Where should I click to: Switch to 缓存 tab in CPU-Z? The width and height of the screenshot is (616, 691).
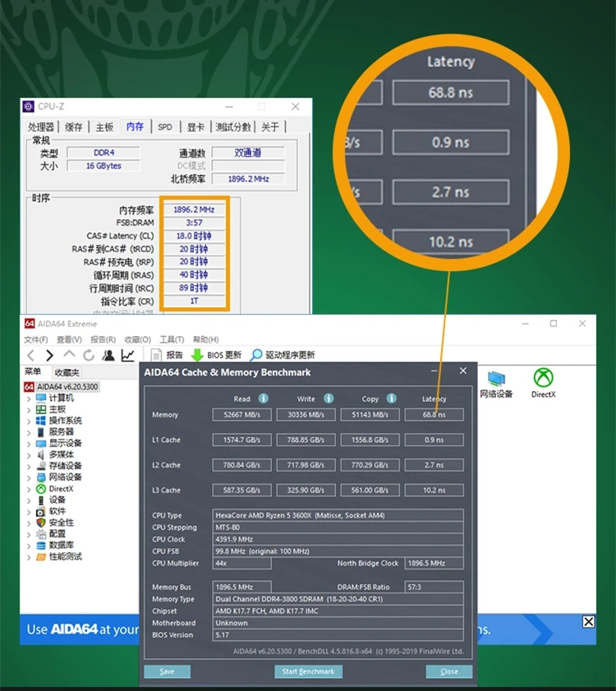[74, 127]
